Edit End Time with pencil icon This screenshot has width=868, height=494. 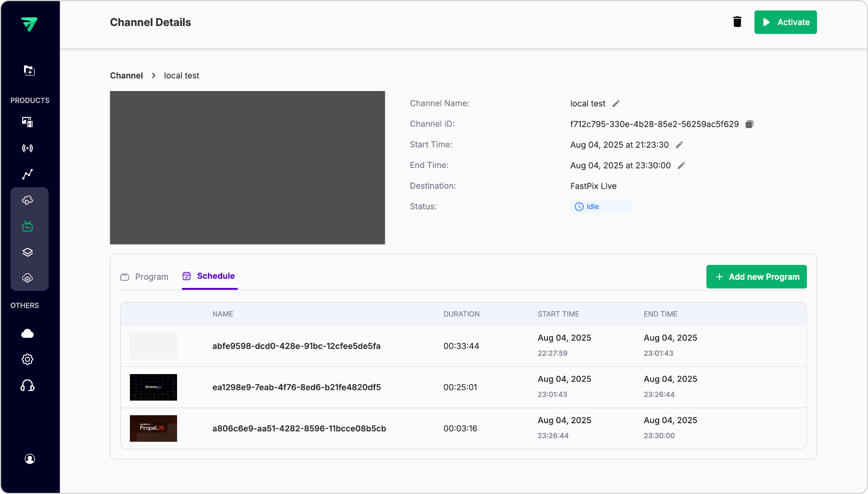coord(681,166)
